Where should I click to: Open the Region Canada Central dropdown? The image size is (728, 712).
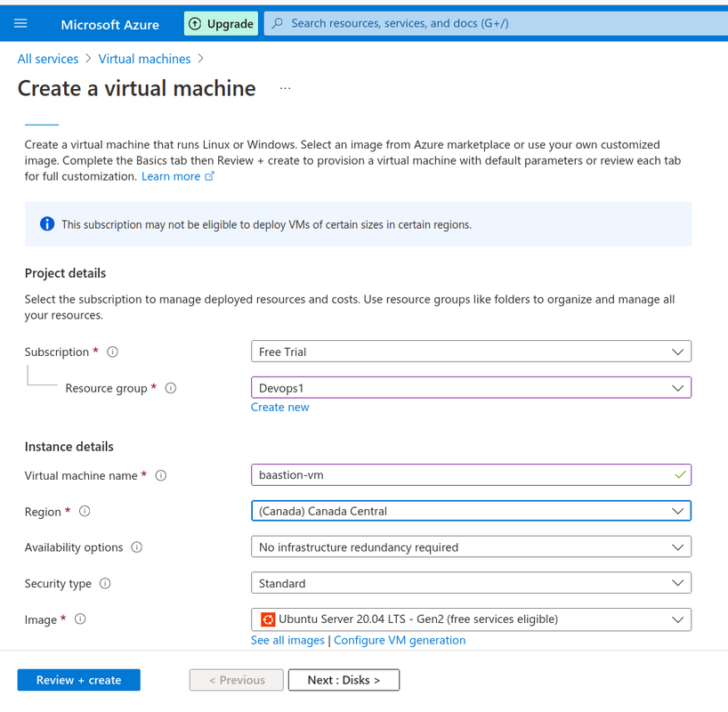[471, 511]
